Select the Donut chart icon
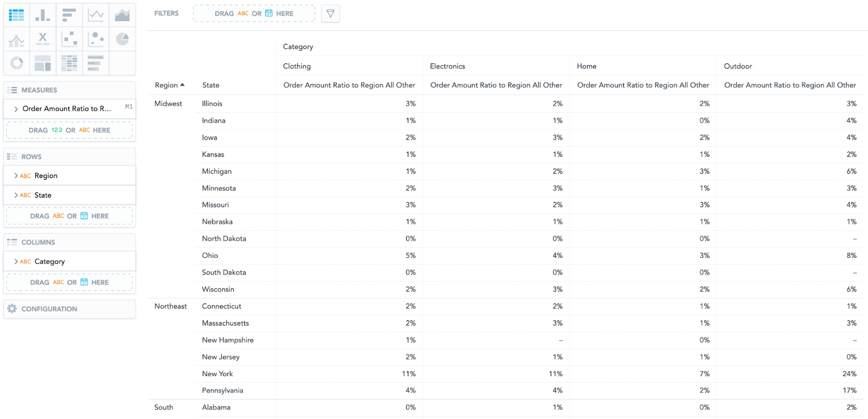The width and height of the screenshot is (868, 419). (x=16, y=63)
